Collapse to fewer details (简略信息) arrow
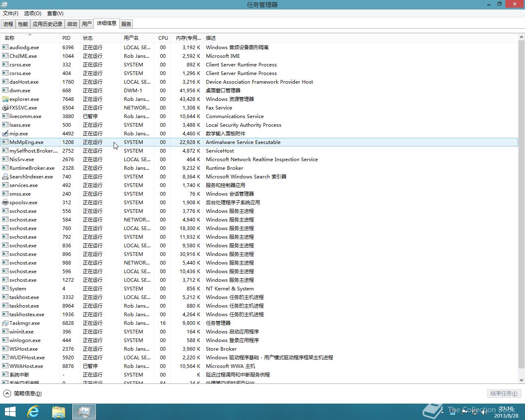 [x=7, y=393]
